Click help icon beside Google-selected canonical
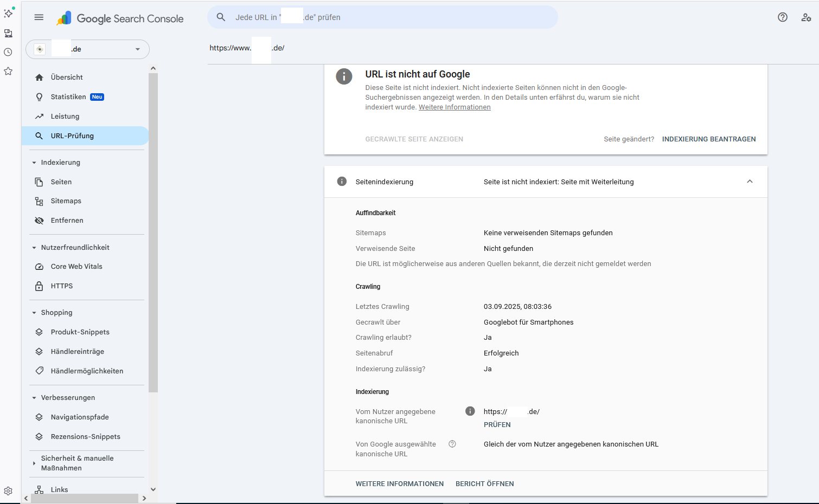The image size is (819, 504). pyautogui.click(x=452, y=444)
